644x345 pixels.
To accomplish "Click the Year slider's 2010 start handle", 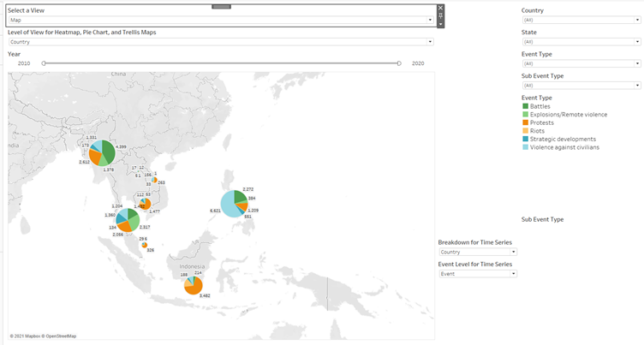I will tap(44, 62).
